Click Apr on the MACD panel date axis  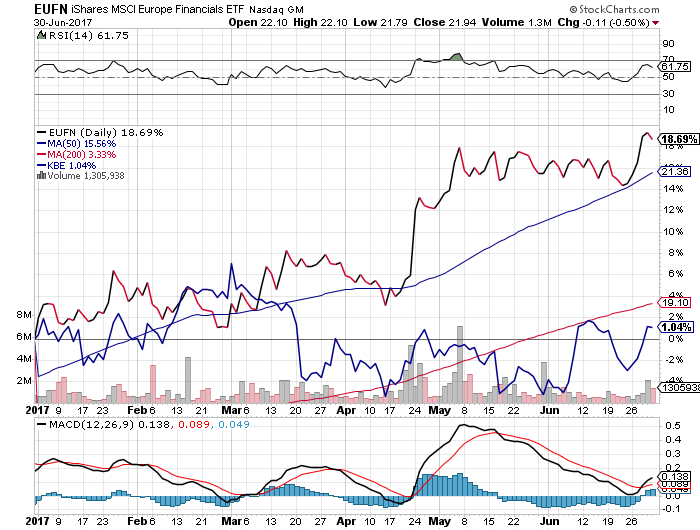[346, 521]
